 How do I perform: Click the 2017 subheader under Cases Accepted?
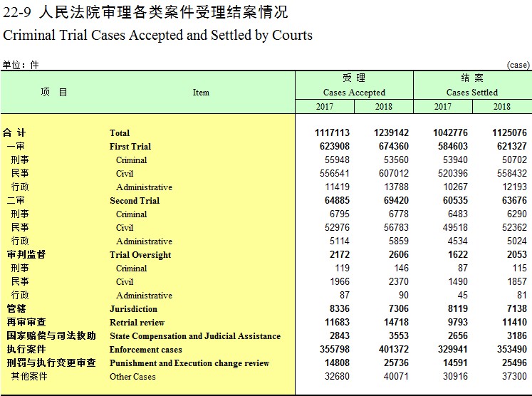pos(325,107)
